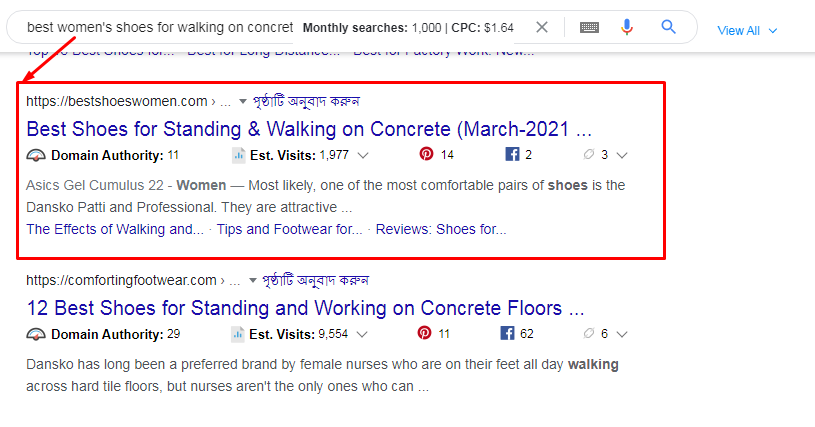The image size is (815, 427).
Task: Start voice search with microphone icon
Action: (x=627, y=27)
